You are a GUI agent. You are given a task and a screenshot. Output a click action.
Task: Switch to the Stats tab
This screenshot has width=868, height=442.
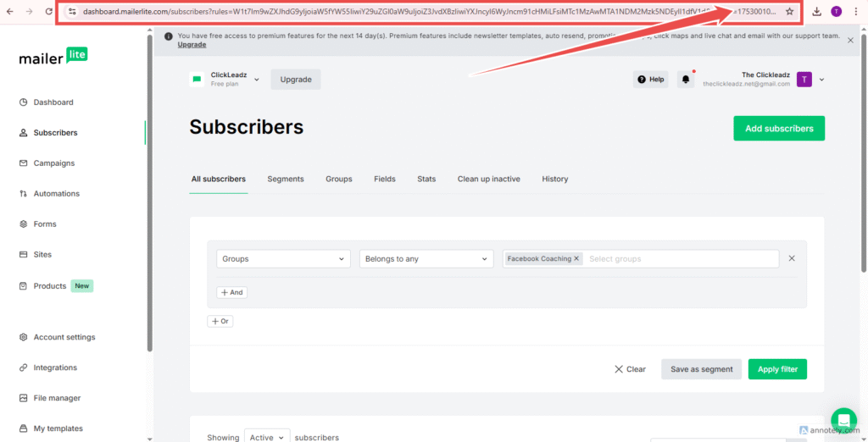pos(426,179)
